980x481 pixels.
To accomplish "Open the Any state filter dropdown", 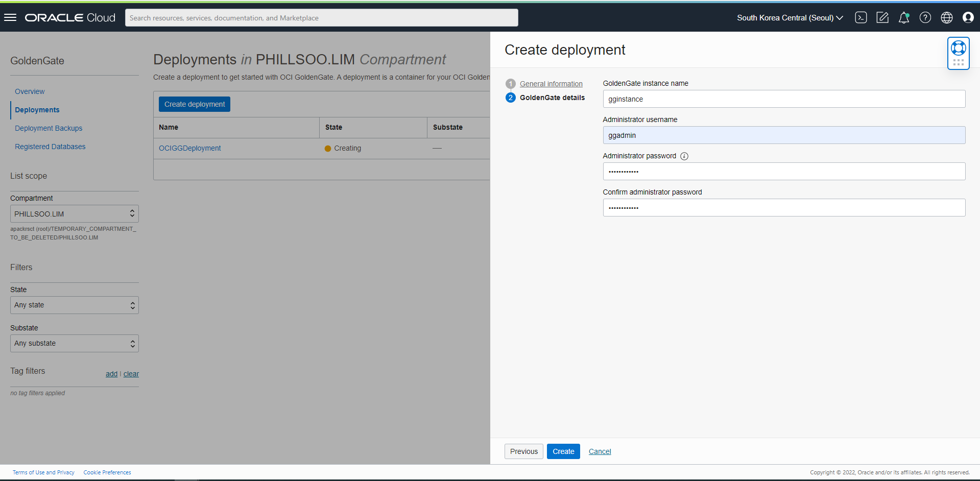I will [x=75, y=305].
